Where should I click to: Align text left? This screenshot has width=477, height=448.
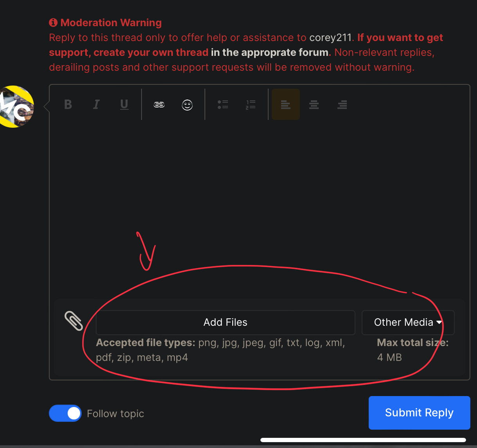pos(286,104)
